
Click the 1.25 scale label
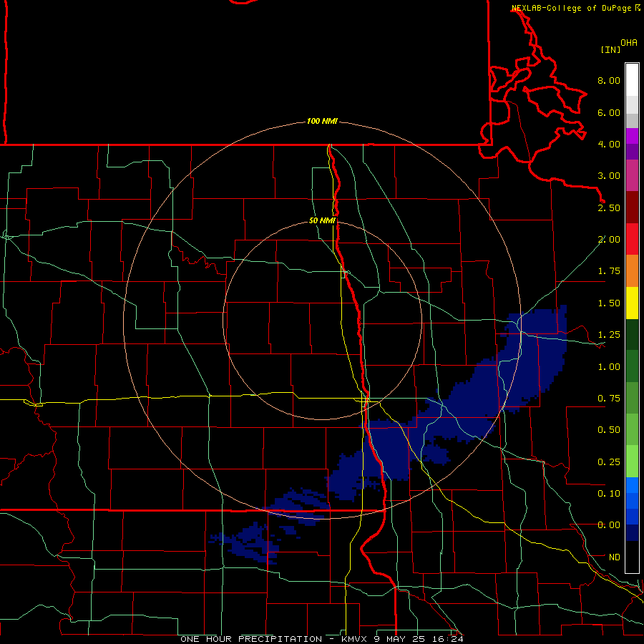(609, 335)
